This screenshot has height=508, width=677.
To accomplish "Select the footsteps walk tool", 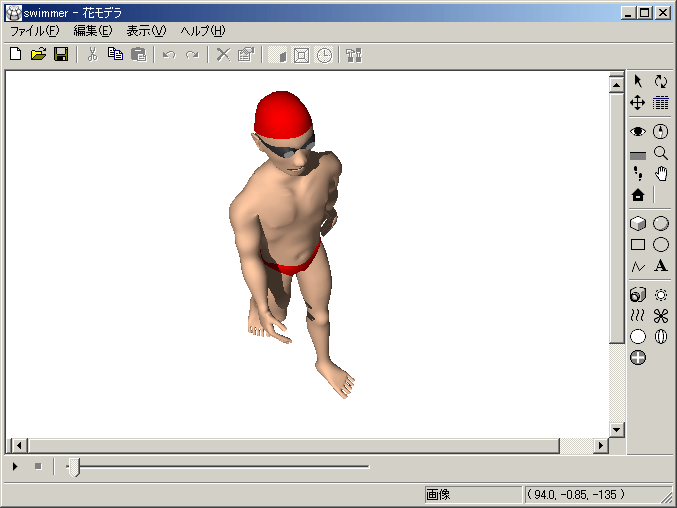I will 638,174.
